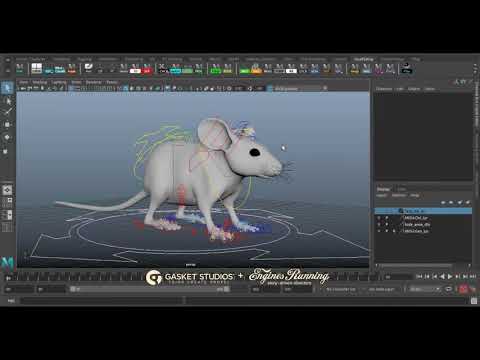Move selected layer up icon
Screen dimensions: 480x360
tap(443, 202)
